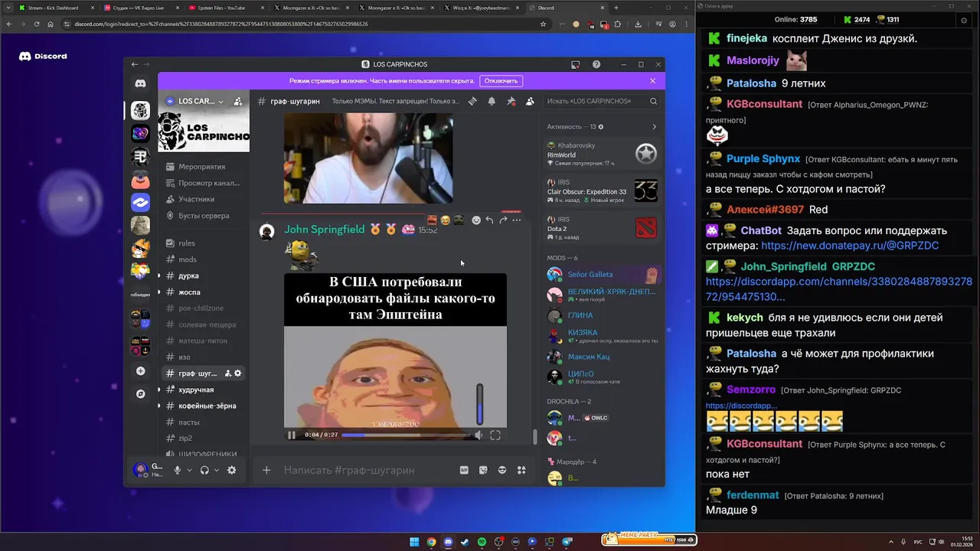
Task: Mute microphone in user panel
Action: click(x=178, y=470)
